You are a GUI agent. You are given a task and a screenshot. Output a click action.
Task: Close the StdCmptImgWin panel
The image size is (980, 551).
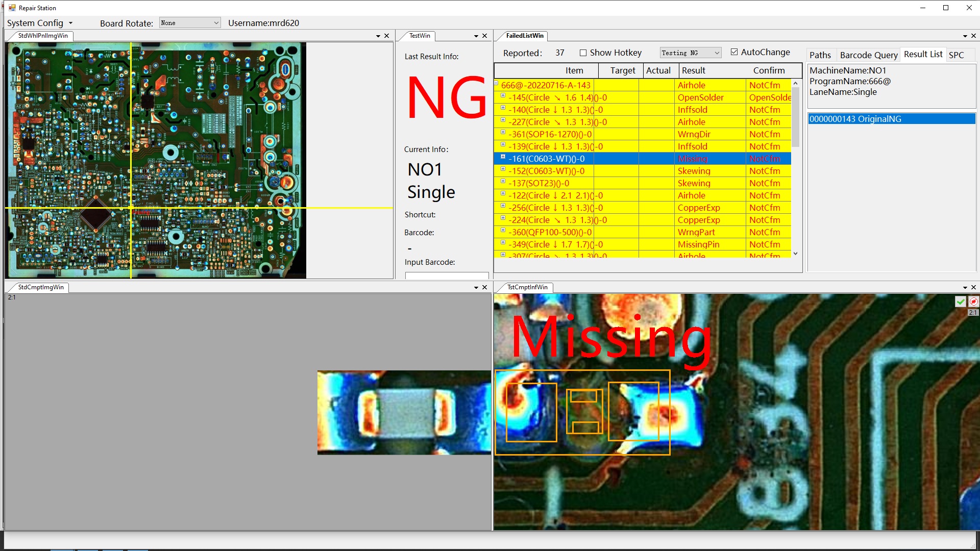click(485, 287)
